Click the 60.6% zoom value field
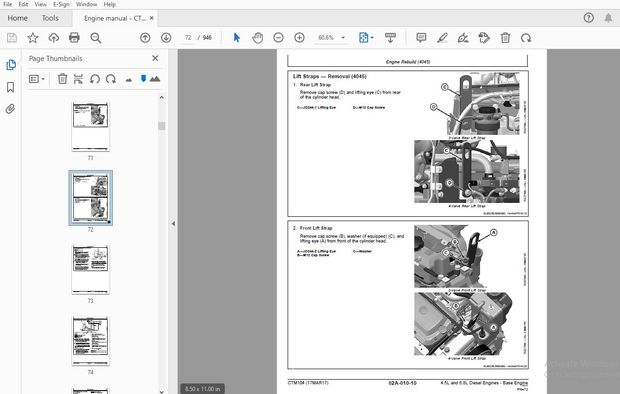Viewport: 620px width, 394px height. point(326,38)
